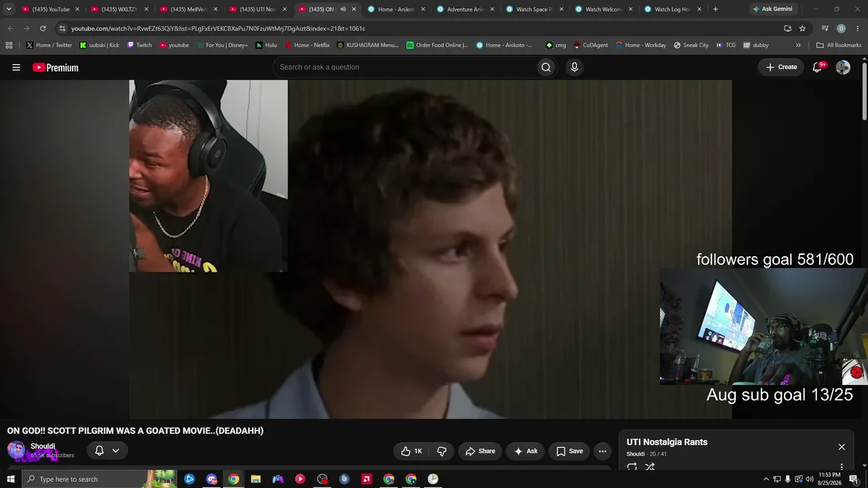The height and width of the screenshot is (488, 868).
Task: Like the video with thumbs up
Action: click(x=411, y=451)
